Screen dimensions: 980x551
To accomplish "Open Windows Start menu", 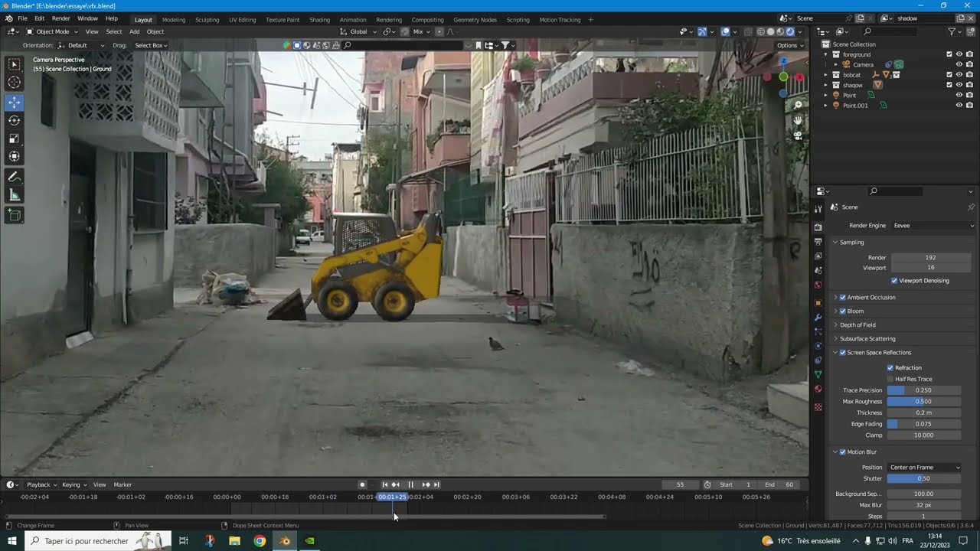I will tap(12, 540).
